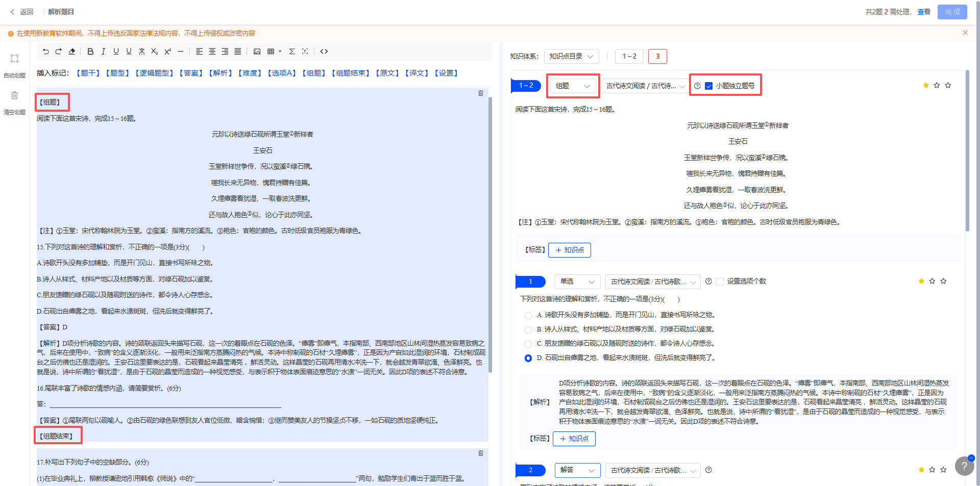Delete the 组题 block in the editor

point(480,93)
